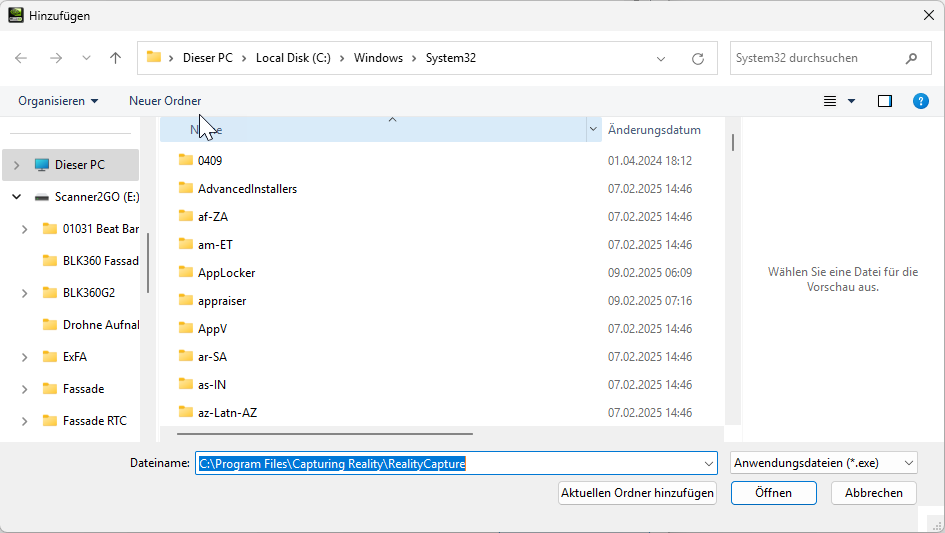
Task: Open the file type filter Anwendungsdateien
Action: click(x=824, y=463)
